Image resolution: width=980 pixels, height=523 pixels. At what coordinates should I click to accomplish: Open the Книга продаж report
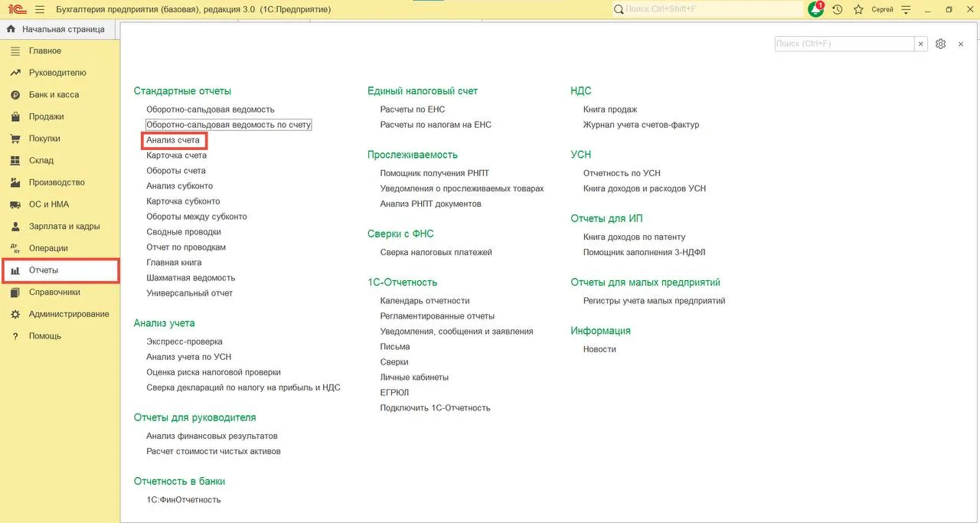[x=610, y=110]
